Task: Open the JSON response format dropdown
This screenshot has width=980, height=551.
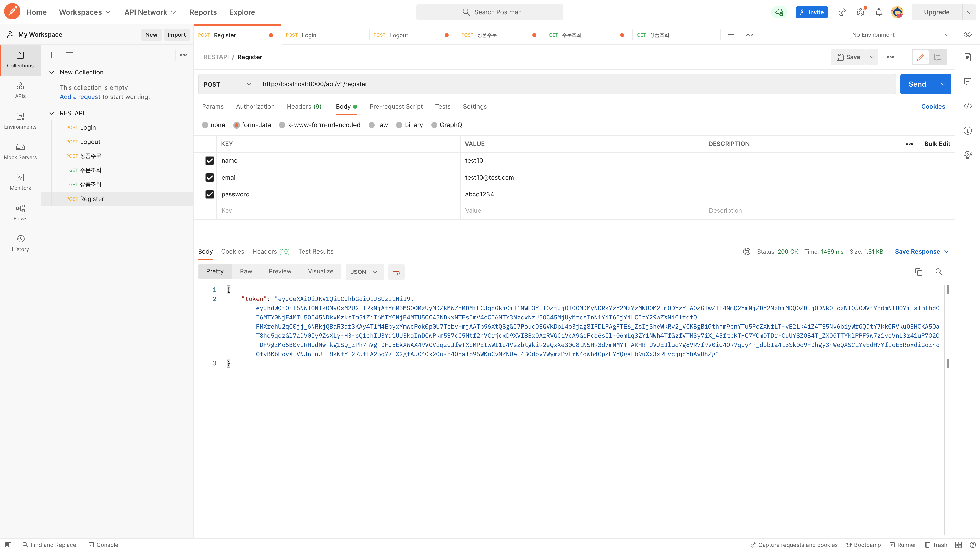Action: (364, 272)
